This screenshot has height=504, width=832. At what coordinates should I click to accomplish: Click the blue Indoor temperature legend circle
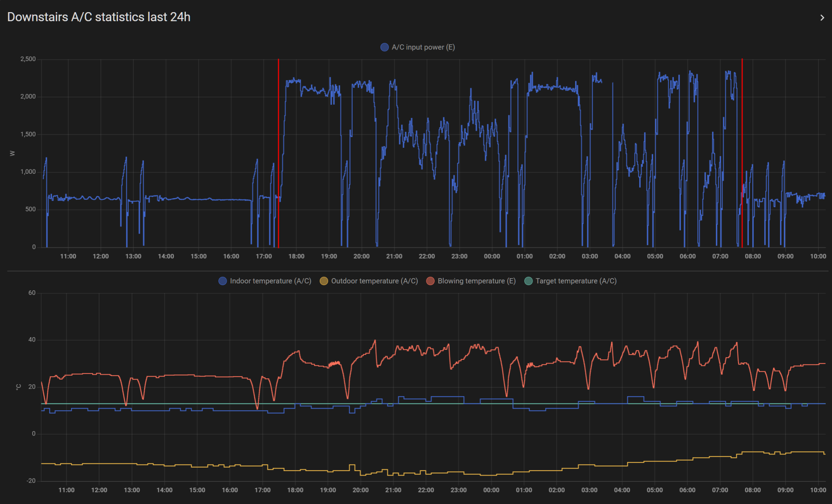[x=223, y=281]
